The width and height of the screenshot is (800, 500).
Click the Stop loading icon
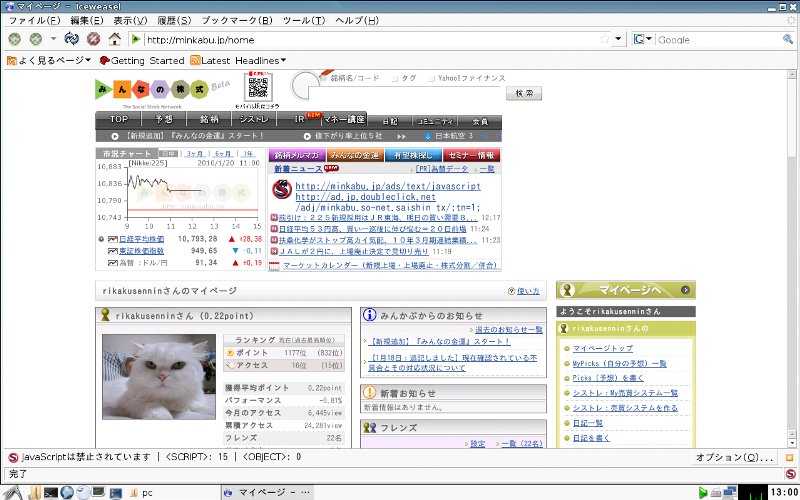[x=93, y=39]
